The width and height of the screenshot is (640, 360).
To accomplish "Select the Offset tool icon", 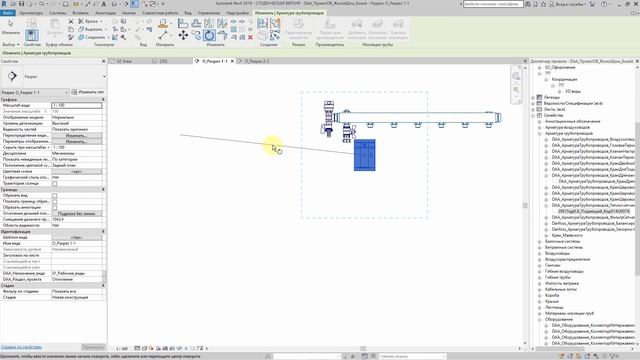I will click(196, 23).
